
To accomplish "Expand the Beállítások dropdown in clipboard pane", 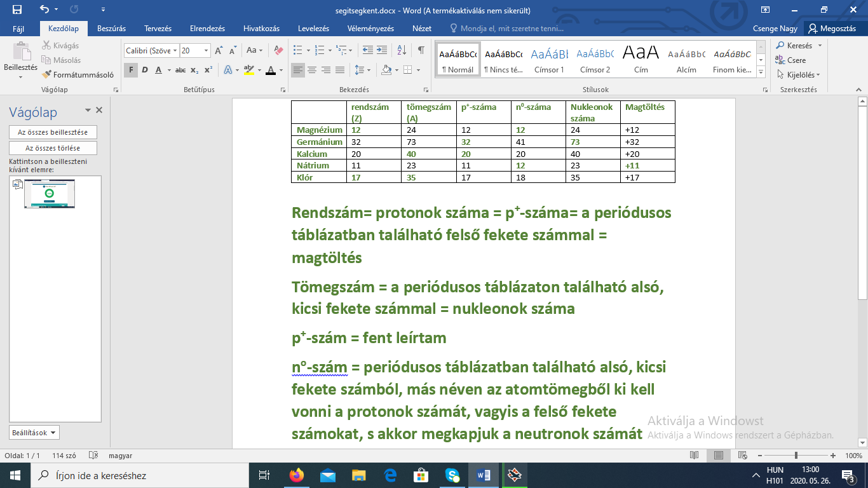I will tap(34, 433).
